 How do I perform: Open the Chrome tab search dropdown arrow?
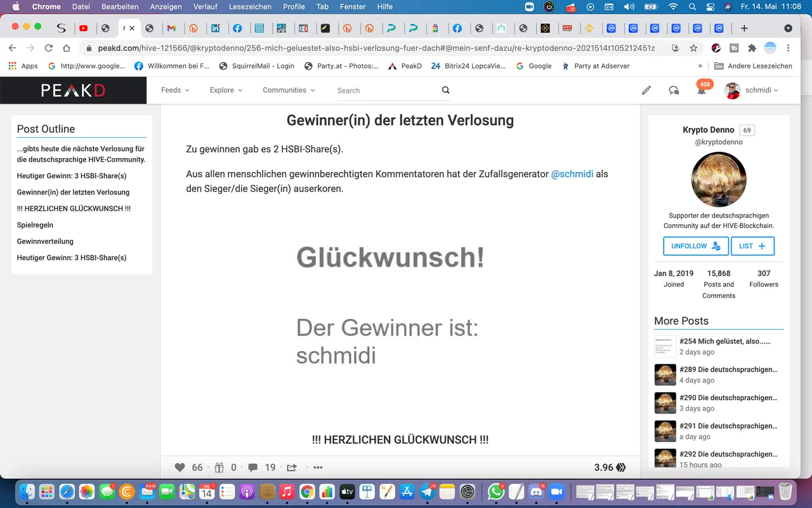[788, 28]
